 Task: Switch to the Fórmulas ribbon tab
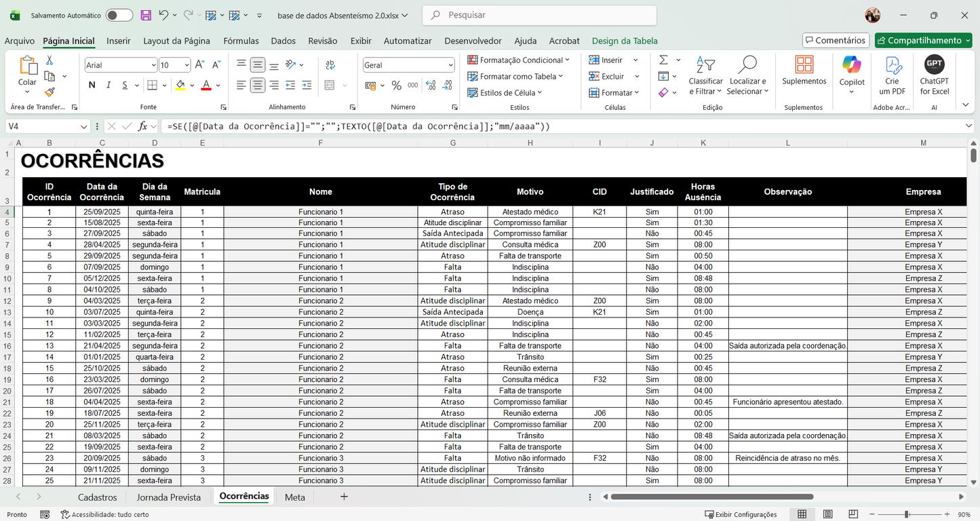[241, 41]
